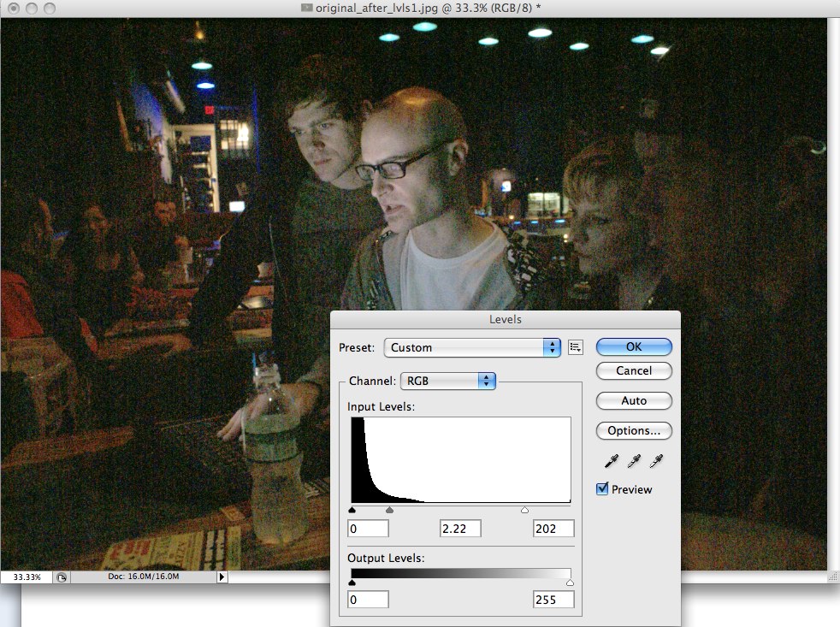Click the window resize grip corner
The width and height of the screenshot is (840, 627).
(x=833, y=577)
